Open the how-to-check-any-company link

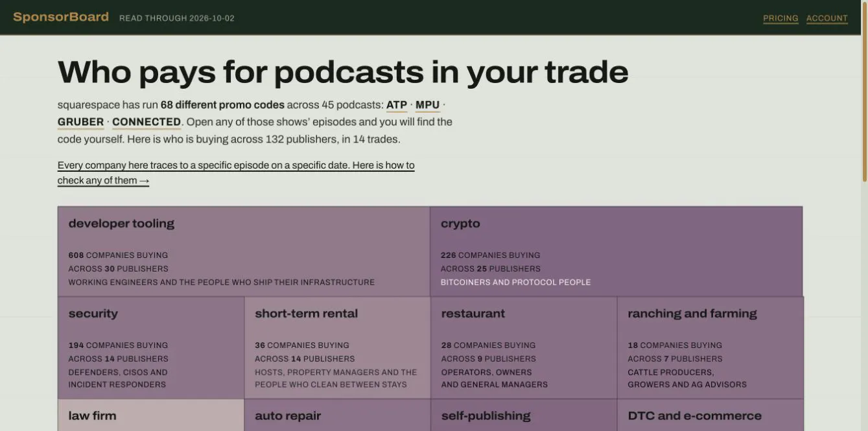coord(236,172)
